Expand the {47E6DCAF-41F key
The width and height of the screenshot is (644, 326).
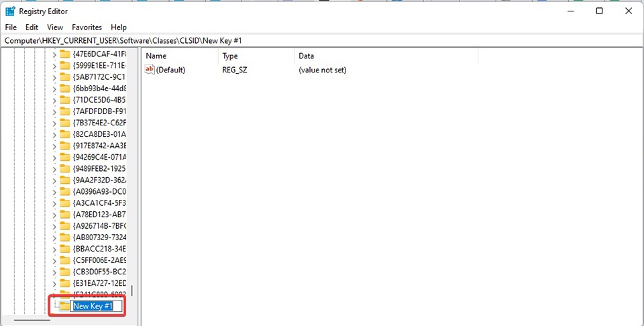[54, 54]
